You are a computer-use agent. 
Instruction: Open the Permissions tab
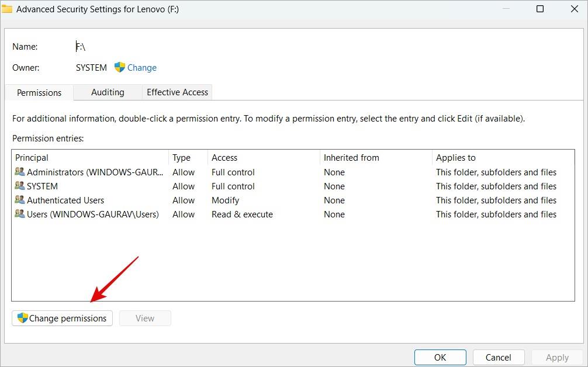coord(39,92)
